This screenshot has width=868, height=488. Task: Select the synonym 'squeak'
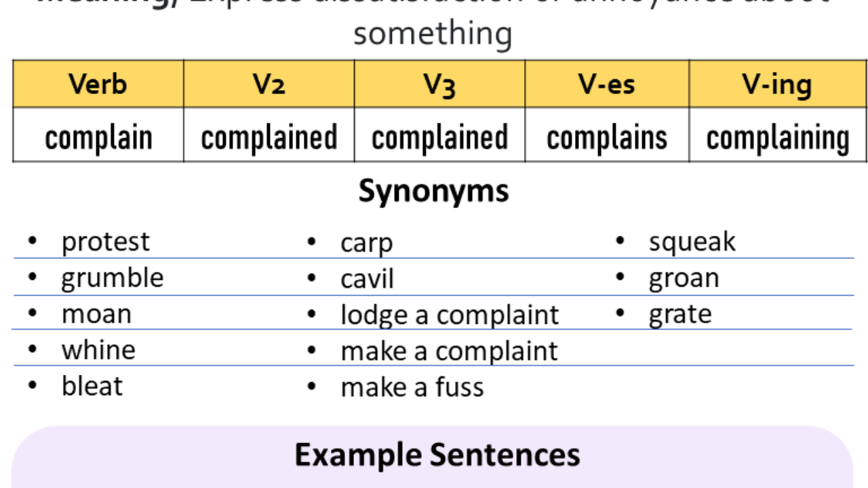692,242
